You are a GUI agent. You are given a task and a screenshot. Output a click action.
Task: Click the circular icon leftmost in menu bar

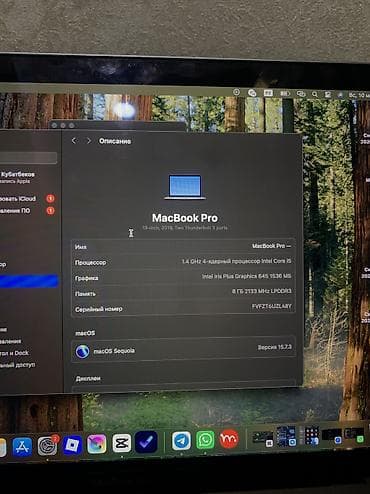[x=237, y=92]
